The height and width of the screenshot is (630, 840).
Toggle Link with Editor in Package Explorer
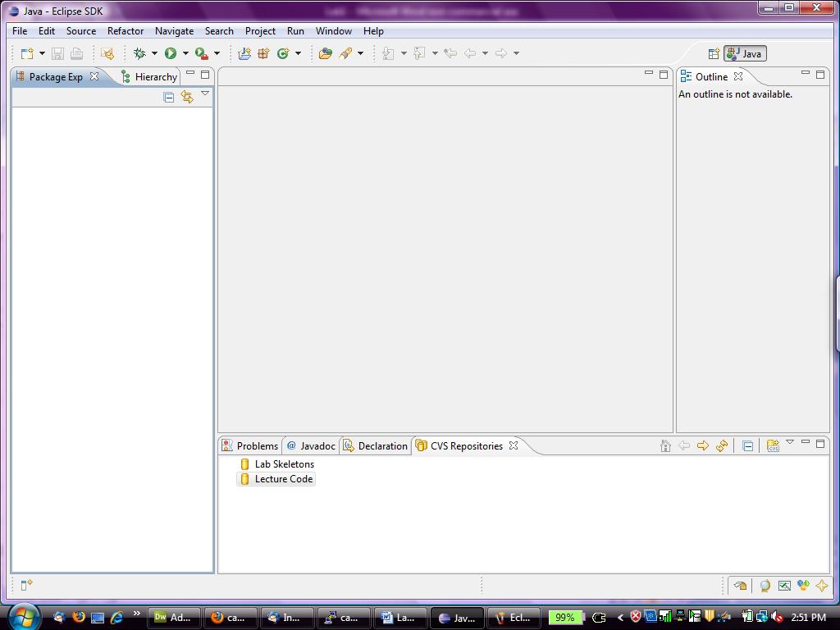187,97
